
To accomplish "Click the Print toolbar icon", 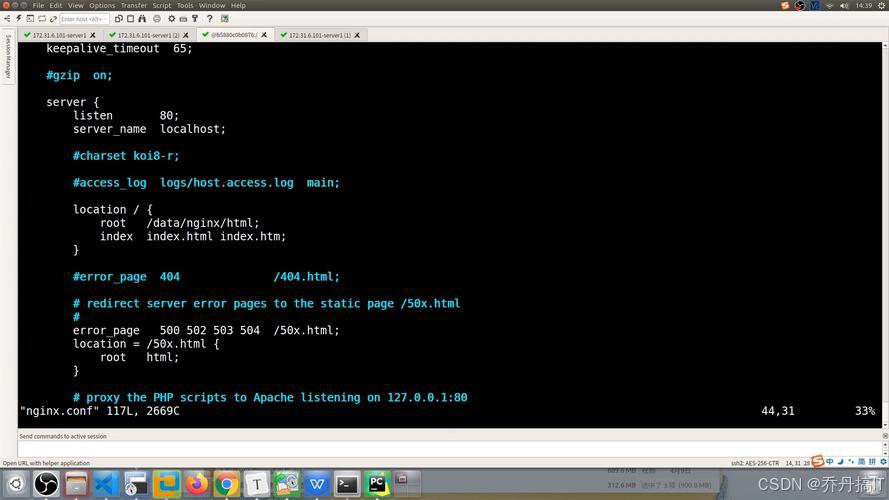I will 157,19.
